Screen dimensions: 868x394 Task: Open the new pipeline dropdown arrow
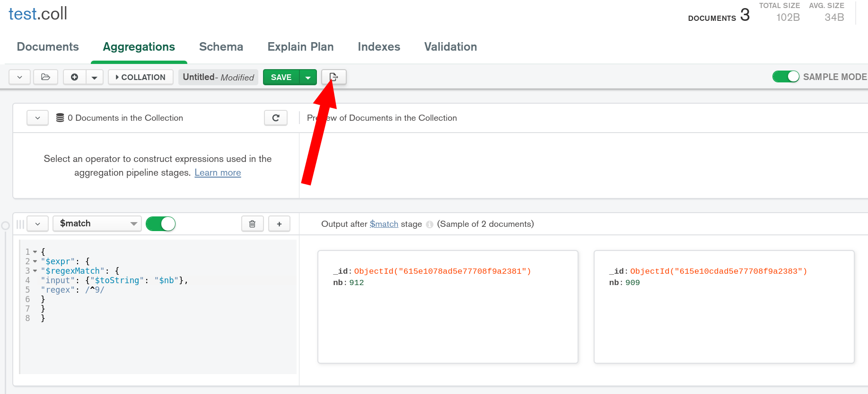[x=95, y=77]
